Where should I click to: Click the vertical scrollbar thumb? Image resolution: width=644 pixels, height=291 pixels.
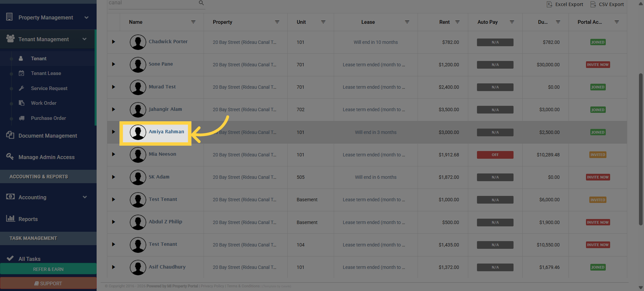pyautogui.click(x=641, y=149)
